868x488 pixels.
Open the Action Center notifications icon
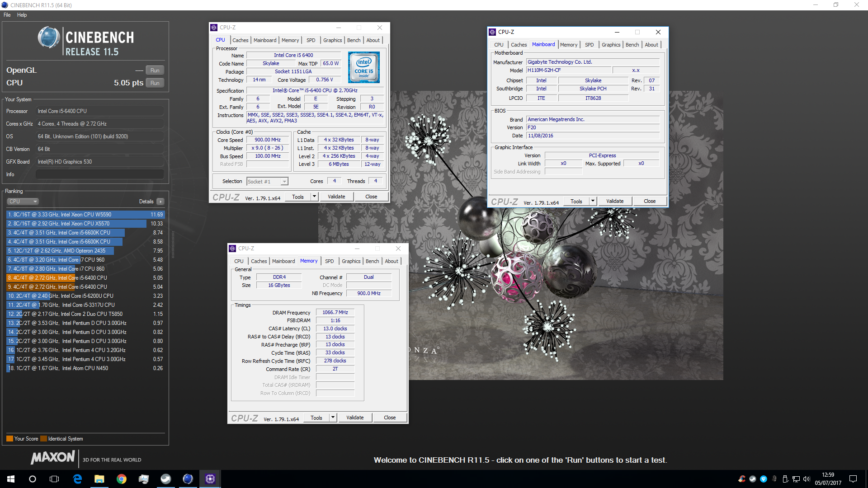[853, 479]
